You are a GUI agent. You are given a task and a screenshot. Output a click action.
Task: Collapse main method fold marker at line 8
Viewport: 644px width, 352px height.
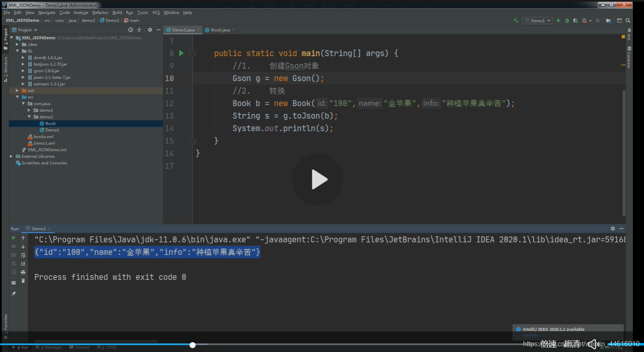click(193, 53)
